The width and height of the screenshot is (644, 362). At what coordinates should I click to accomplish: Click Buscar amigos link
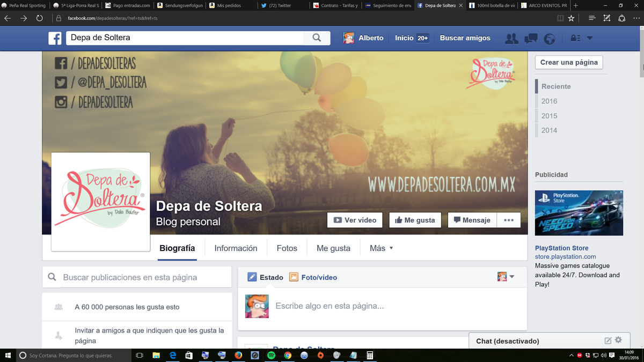[x=465, y=38]
